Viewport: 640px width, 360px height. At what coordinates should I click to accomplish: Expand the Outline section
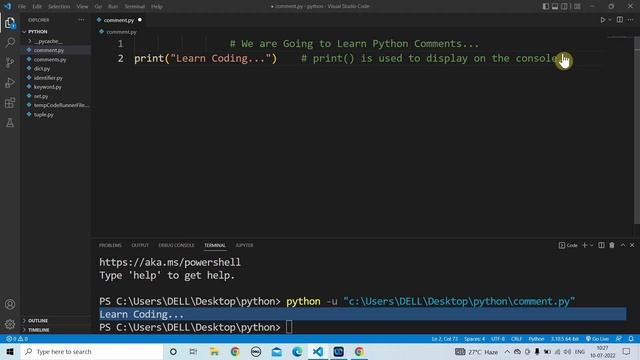coord(38,320)
